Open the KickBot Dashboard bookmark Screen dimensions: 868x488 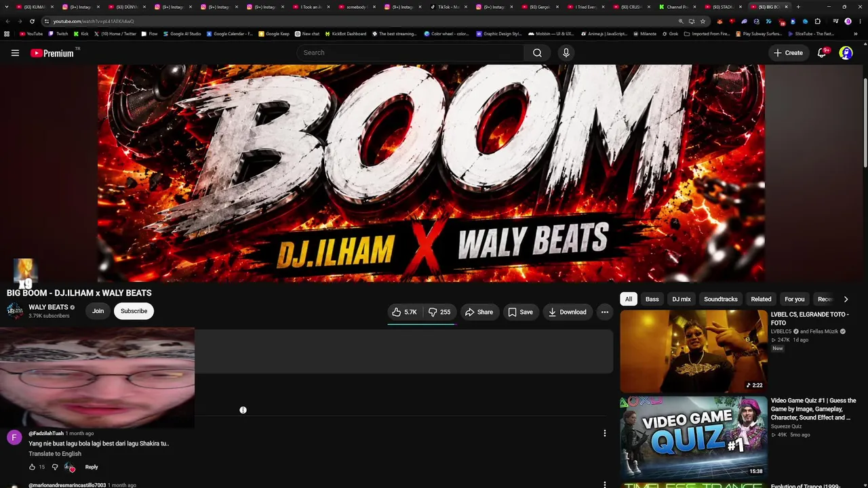(x=346, y=34)
